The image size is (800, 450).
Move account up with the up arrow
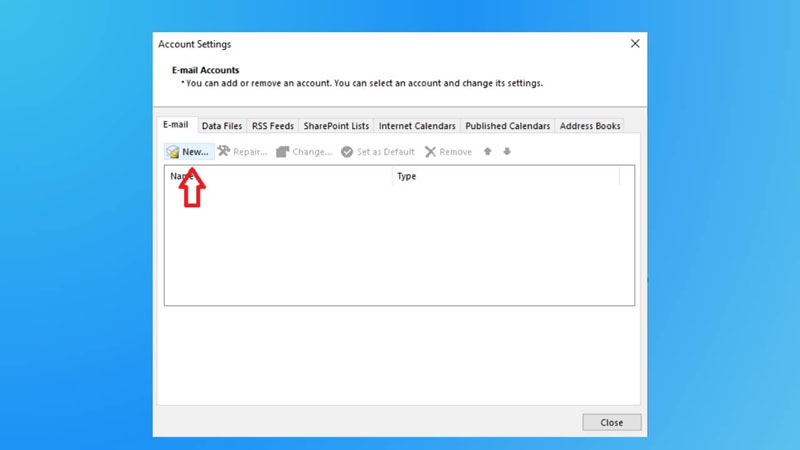coord(488,152)
